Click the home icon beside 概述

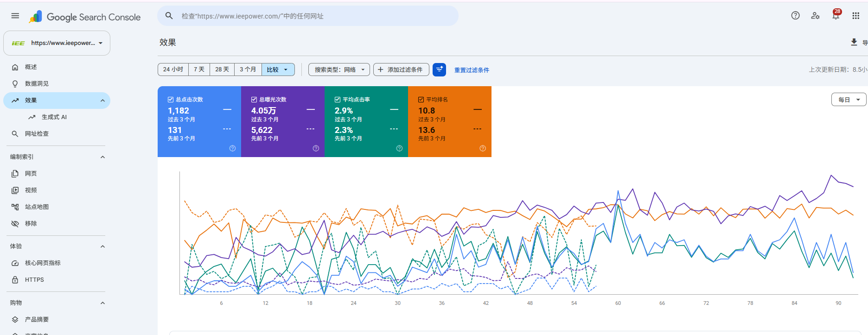(x=15, y=67)
